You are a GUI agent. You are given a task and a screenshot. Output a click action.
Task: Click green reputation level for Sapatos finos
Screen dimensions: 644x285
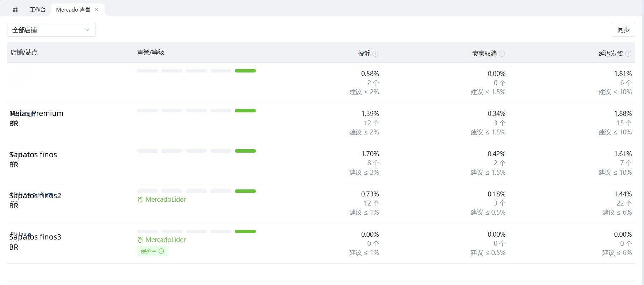(245, 151)
